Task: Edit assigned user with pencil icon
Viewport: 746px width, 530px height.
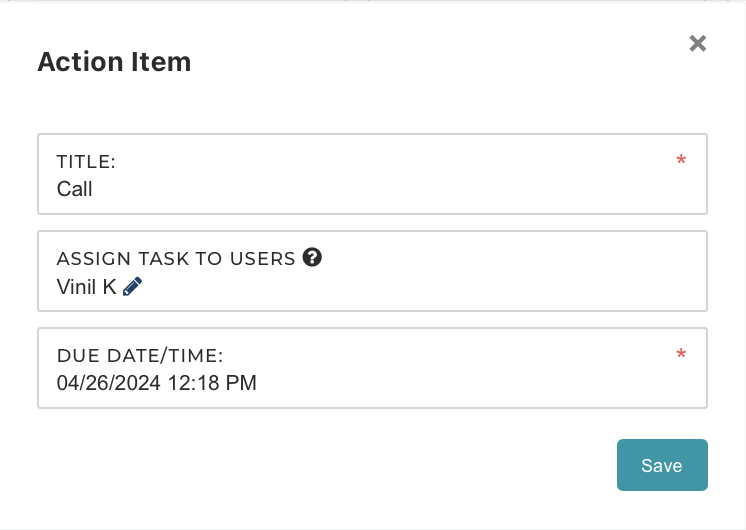Action: tap(132, 286)
